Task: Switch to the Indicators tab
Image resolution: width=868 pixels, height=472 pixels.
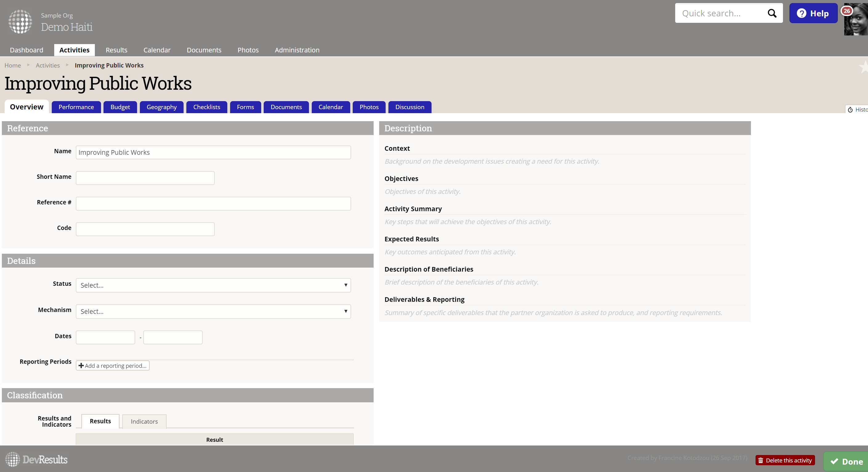Action: point(144,421)
